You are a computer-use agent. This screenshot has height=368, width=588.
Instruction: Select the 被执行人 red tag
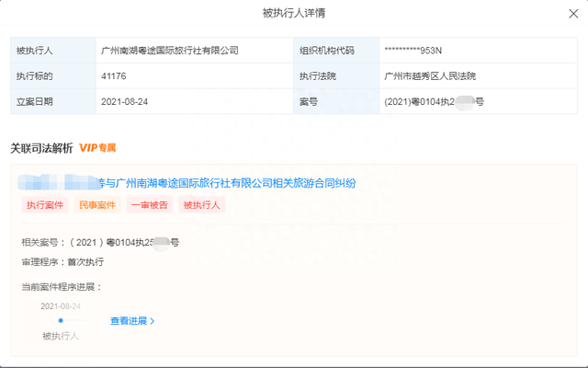click(201, 204)
